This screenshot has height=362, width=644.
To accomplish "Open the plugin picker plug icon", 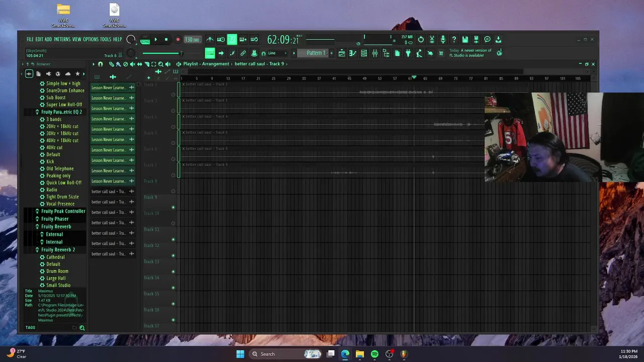I will pos(408,53).
